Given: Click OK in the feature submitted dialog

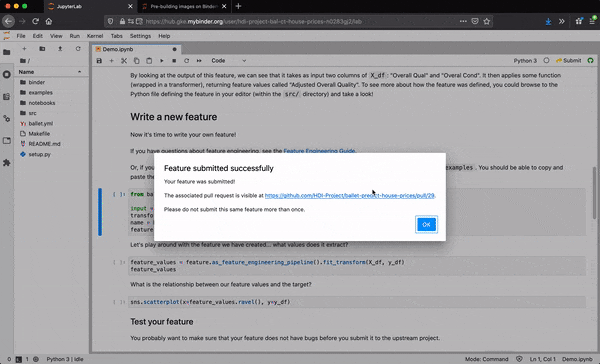Looking at the screenshot, I should (x=426, y=225).
